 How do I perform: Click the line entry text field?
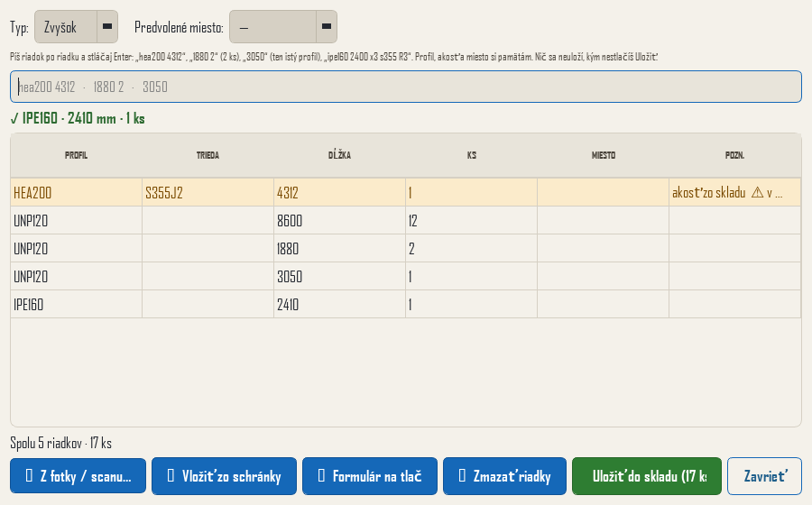click(406, 87)
